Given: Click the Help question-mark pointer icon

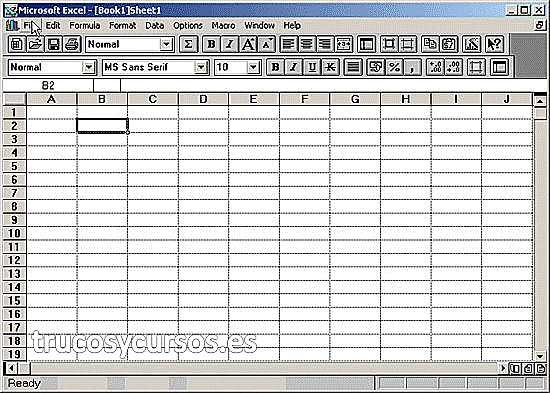Looking at the screenshot, I should tap(494, 44).
